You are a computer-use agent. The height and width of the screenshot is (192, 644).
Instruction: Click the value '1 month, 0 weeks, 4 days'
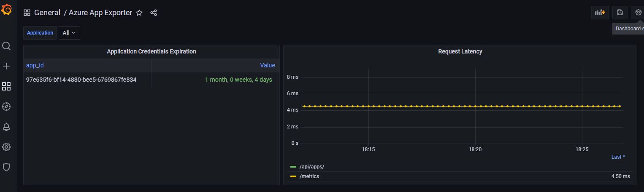click(238, 80)
